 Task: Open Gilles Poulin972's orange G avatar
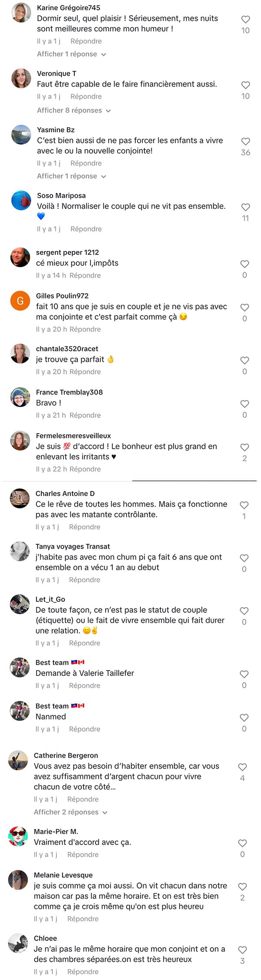pyautogui.click(x=20, y=301)
